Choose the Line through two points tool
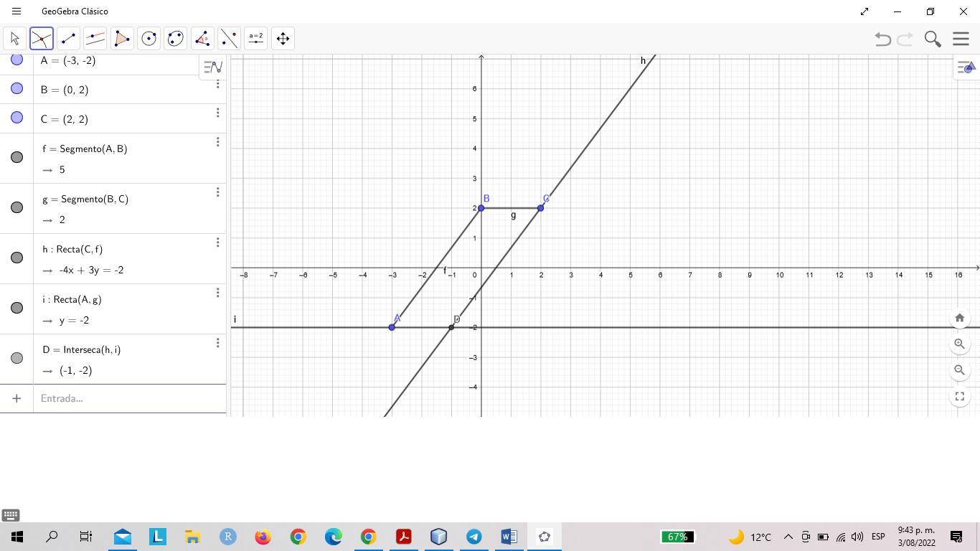 coord(68,39)
